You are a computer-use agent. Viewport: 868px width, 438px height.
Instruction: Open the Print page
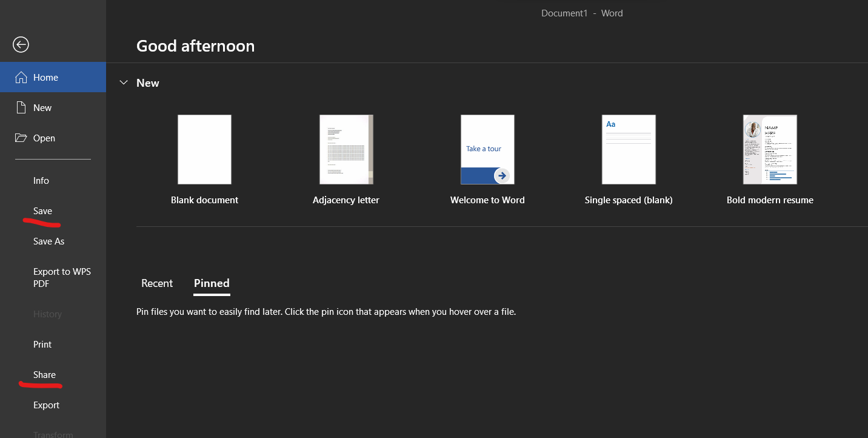[42, 345]
